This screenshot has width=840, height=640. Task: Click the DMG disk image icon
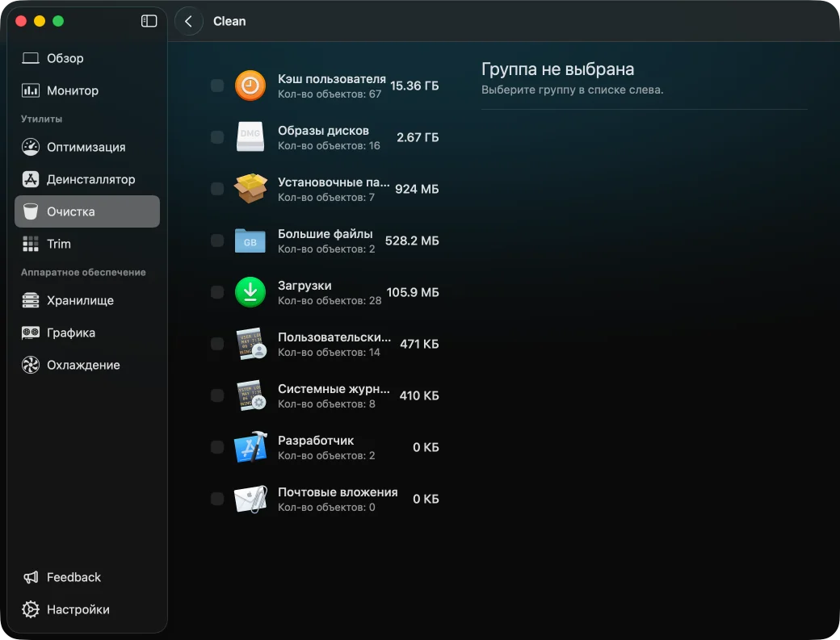[x=250, y=137]
